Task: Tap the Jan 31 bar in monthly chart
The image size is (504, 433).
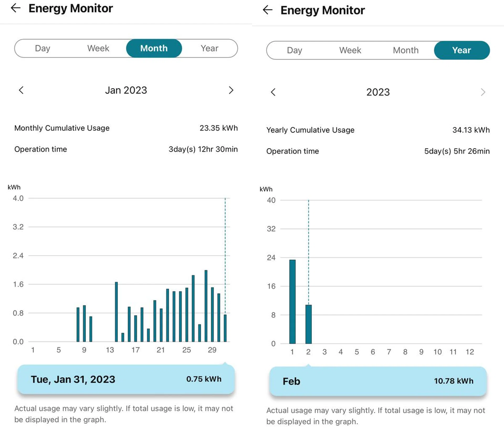Action: tap(225, 328)
